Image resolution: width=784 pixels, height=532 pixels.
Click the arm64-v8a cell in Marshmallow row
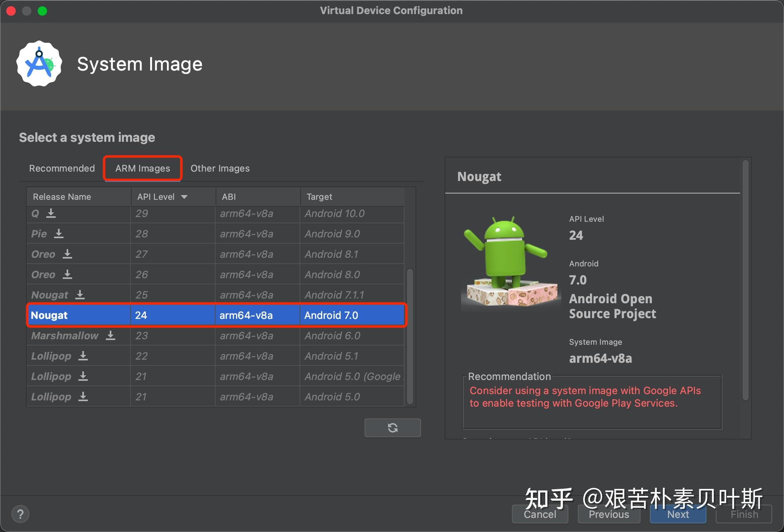click(258, 336)
